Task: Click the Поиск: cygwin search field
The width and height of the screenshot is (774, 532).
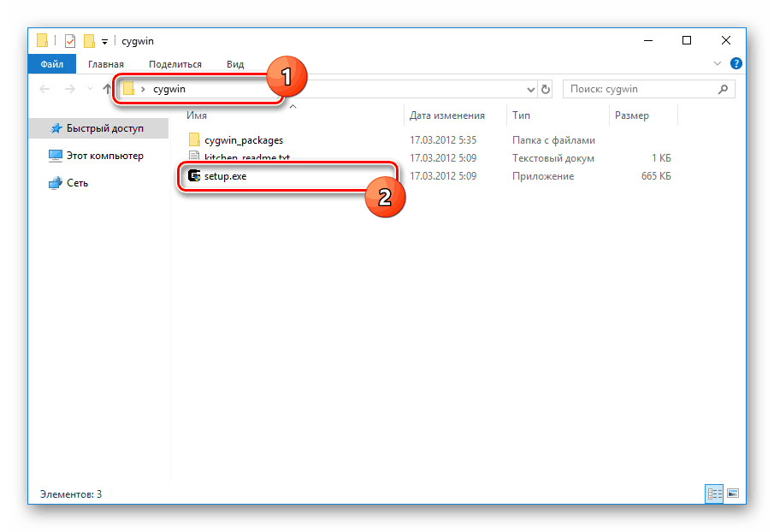Action: coord(648,89)
